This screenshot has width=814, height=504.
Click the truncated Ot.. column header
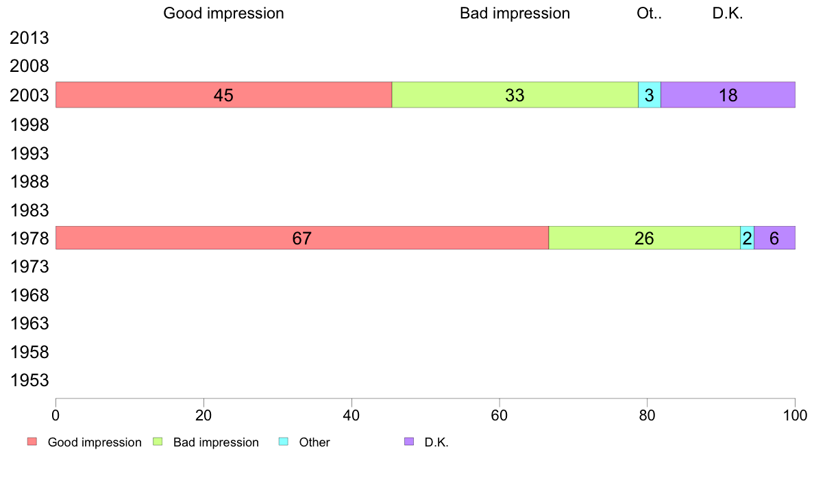(x=650, y=14)
